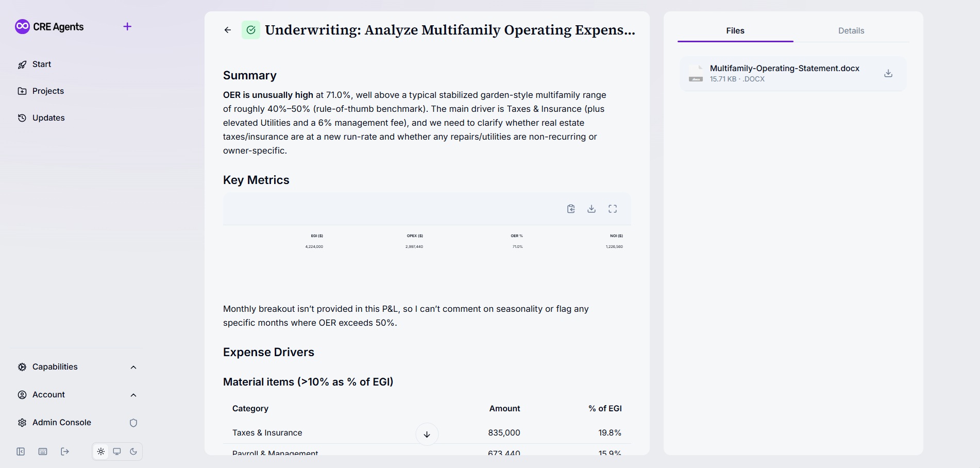
Task: Go to the Updates page
Action: point(48,118)
